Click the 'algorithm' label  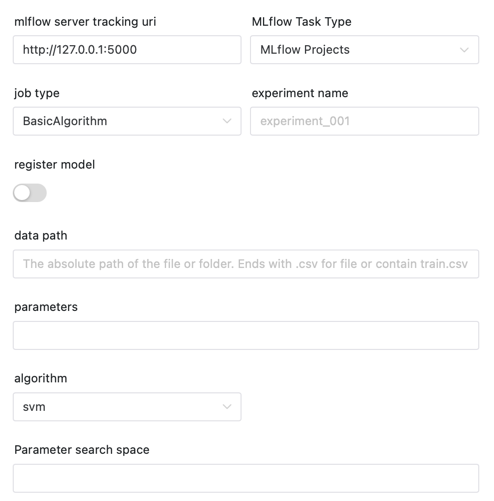click(x=41, y=379)
